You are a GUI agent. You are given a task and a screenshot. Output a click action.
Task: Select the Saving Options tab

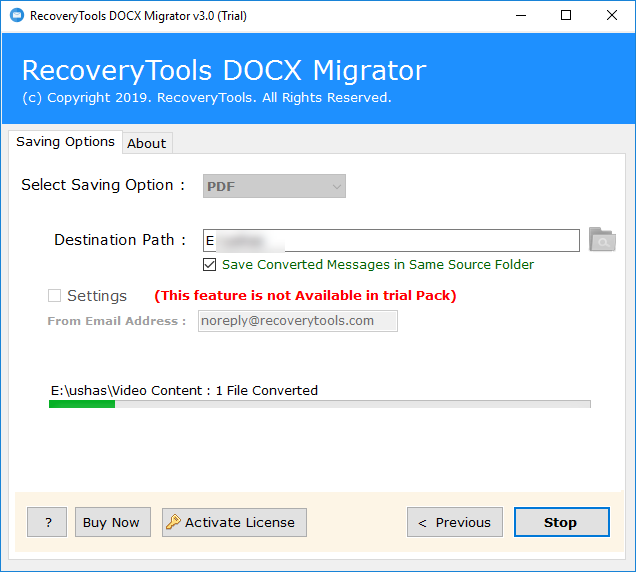(65, 142)
